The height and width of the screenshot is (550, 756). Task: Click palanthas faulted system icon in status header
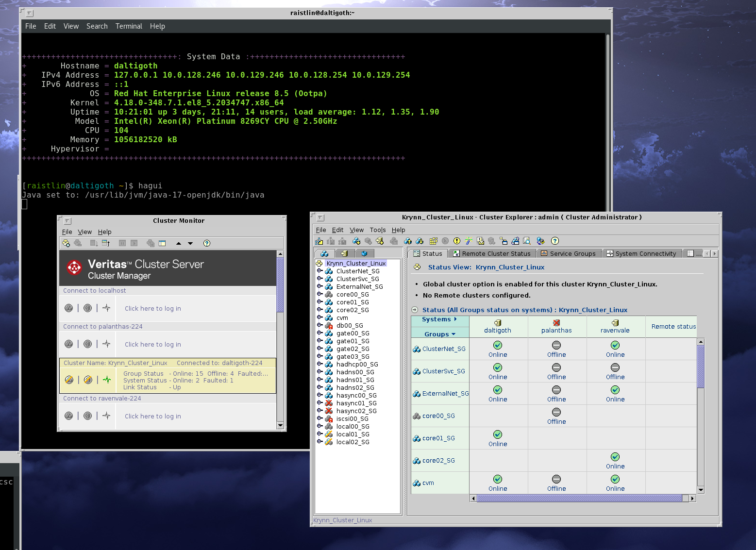(x=556, y=323)
